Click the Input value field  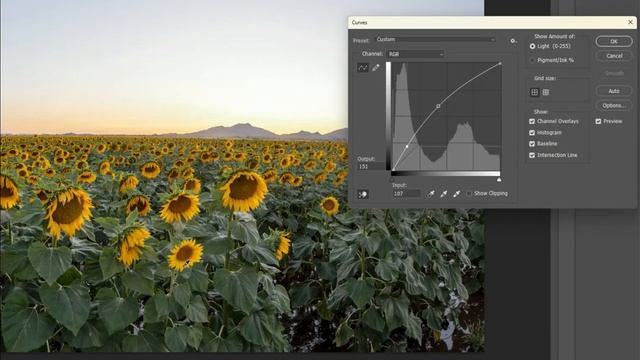[406, 194]
